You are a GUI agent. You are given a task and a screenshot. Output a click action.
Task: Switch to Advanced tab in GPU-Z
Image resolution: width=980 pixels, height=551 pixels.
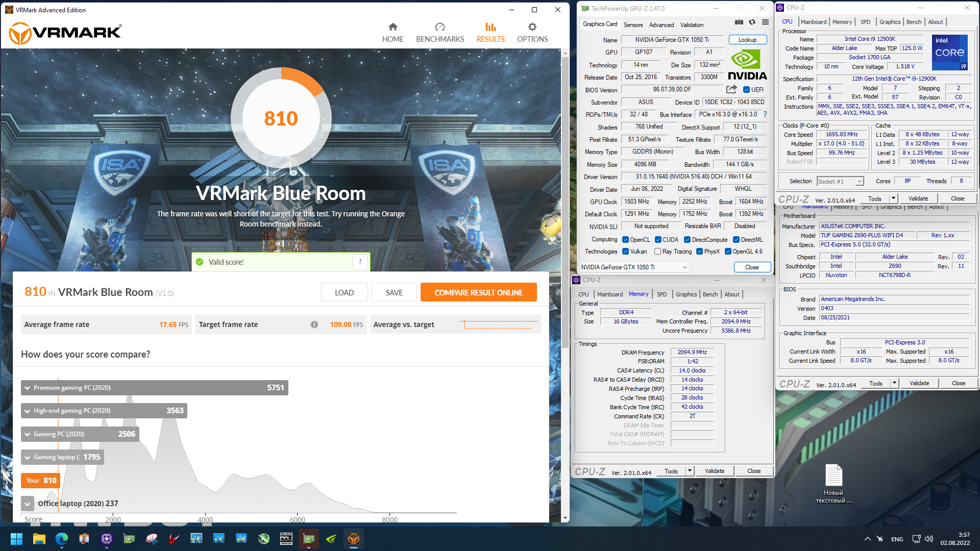click(x=661, y=24)
